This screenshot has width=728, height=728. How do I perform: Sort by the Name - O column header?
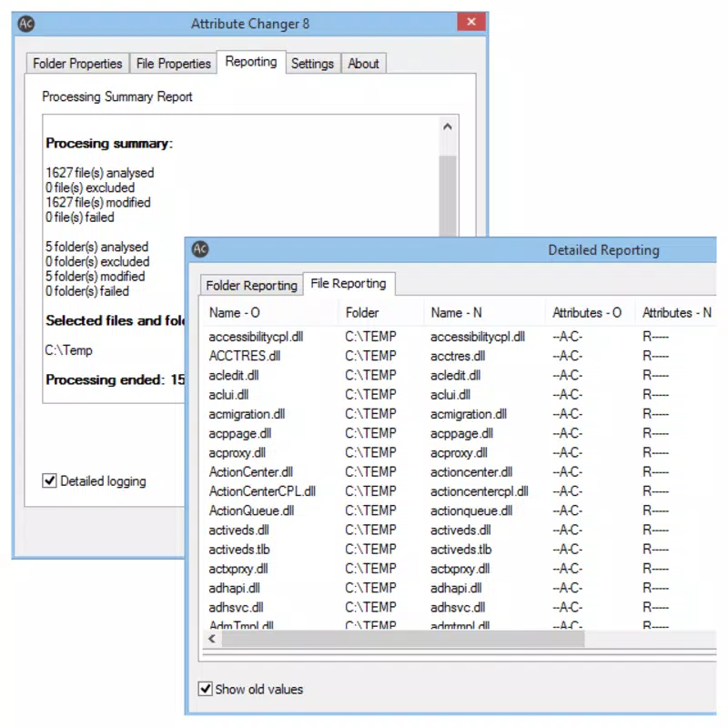(269, 313)
